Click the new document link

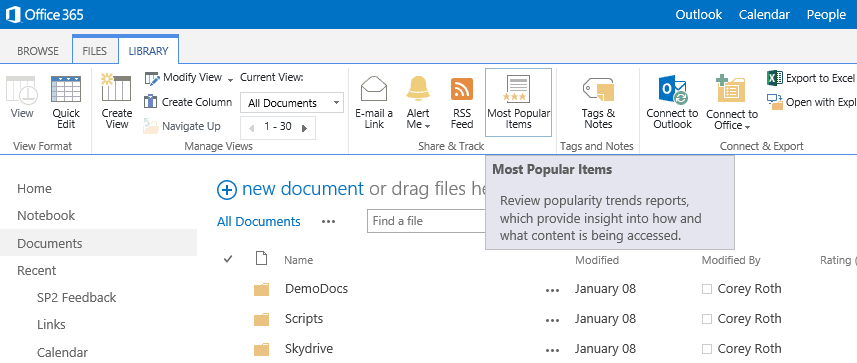pyautogui.click(x=303, y=189)
